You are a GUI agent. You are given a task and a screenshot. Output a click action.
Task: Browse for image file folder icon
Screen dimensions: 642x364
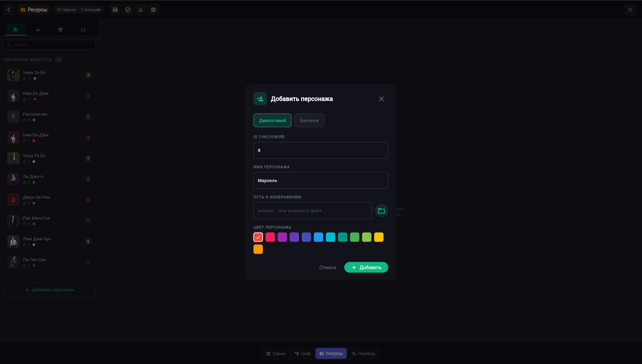click(381, 211)
